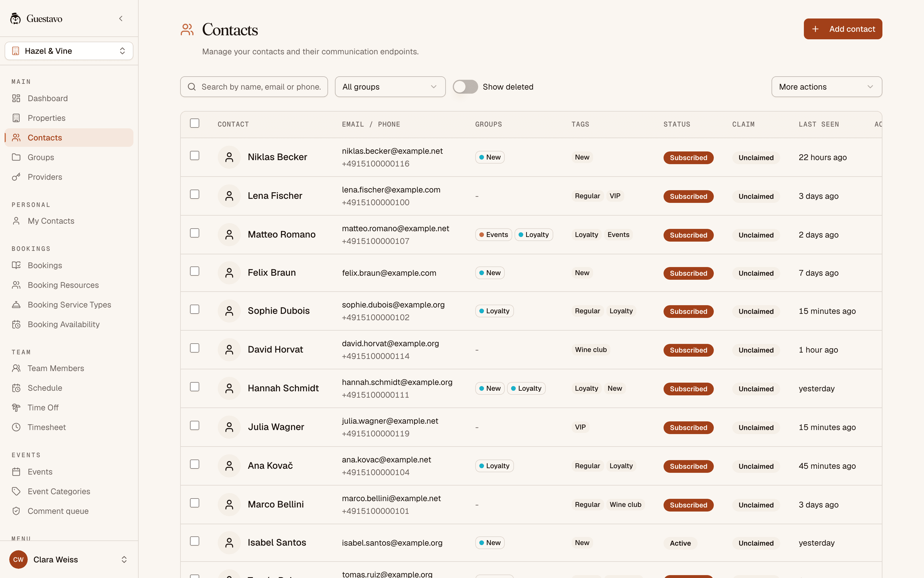Open Hannah Schmidt's contact name
This screenshot has width=924, height=578.
283,388
